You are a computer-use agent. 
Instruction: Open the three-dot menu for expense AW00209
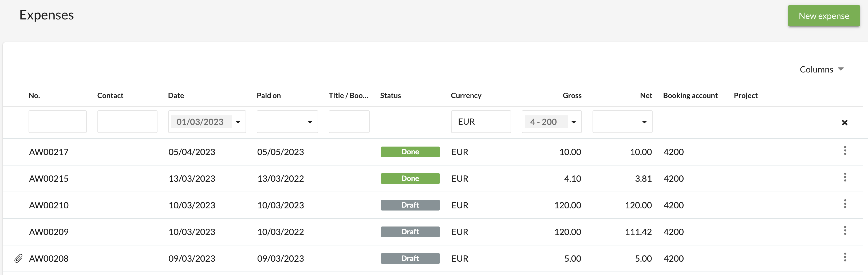tap(845, 230)
